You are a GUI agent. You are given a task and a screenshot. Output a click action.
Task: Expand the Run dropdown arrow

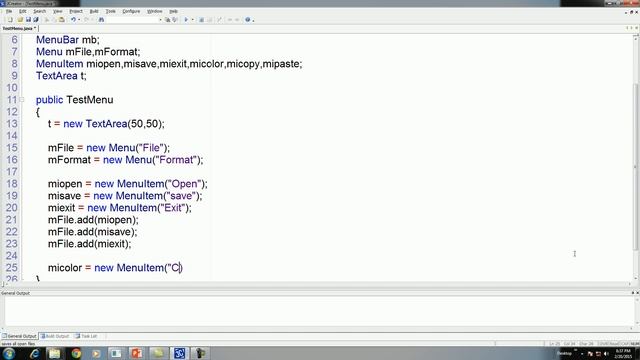(193, 20)
